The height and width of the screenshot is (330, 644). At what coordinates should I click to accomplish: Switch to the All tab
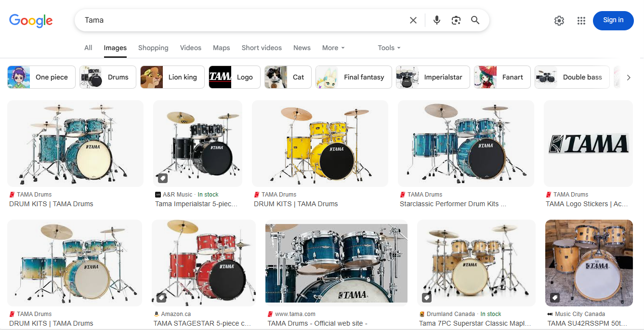(88, 48)
